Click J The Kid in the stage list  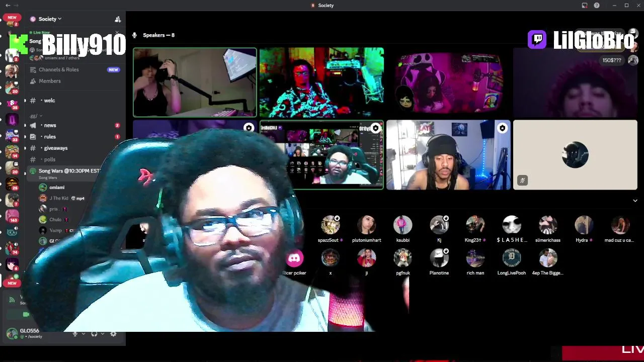click(59, 198)
